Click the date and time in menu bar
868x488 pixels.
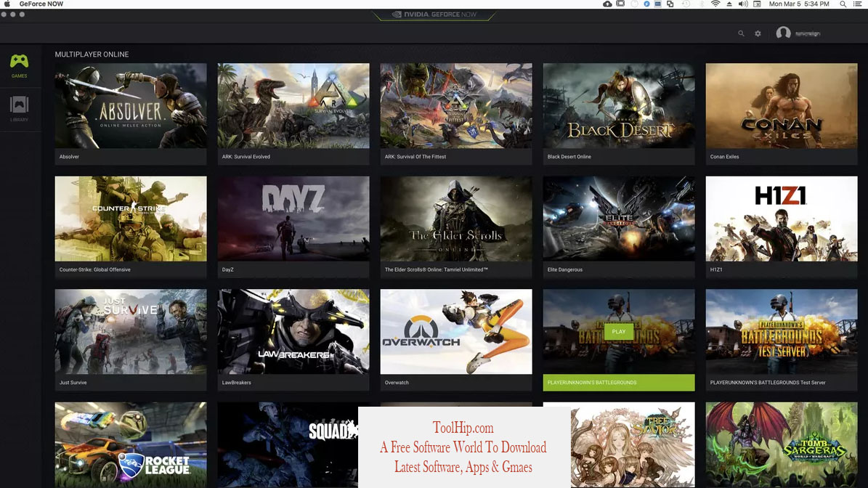pyautogui.click(x=799, y=4)
